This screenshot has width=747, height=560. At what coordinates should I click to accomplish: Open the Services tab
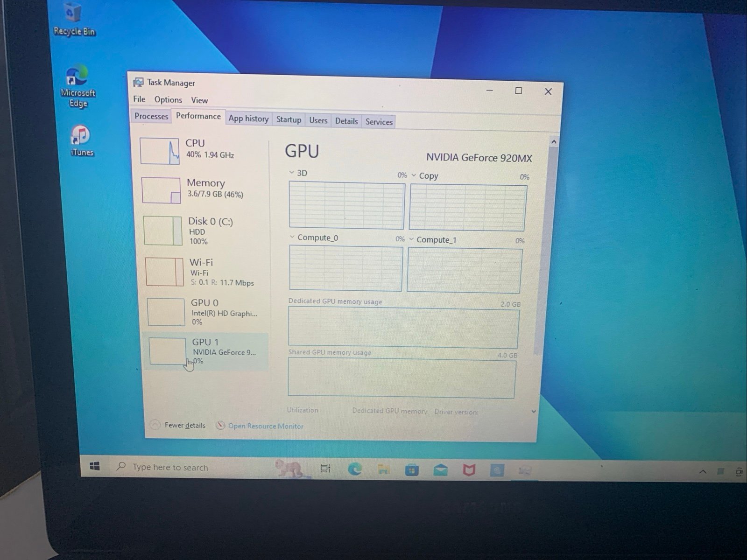pyautogui.click(x=379, y=122)
